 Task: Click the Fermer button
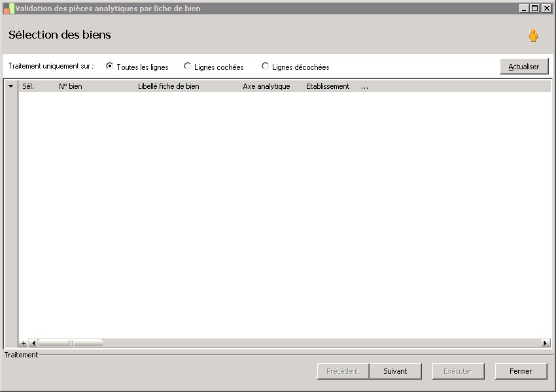[x=521, y=371]
